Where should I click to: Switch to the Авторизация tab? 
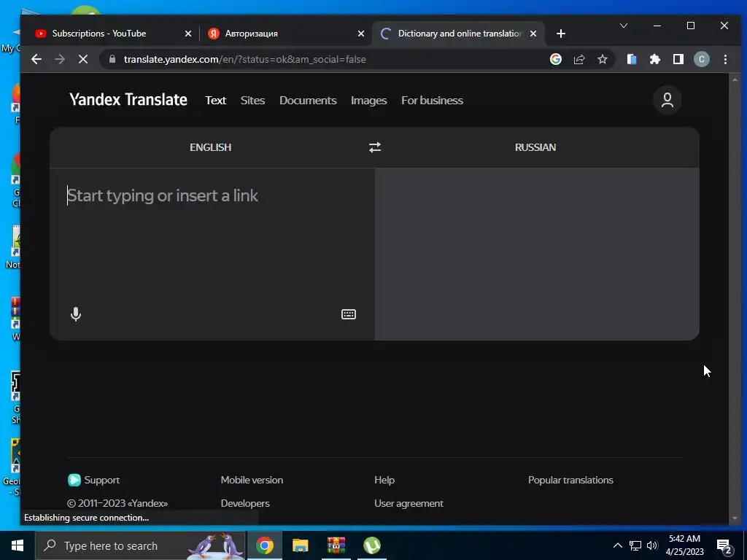[x=286, y=34]
